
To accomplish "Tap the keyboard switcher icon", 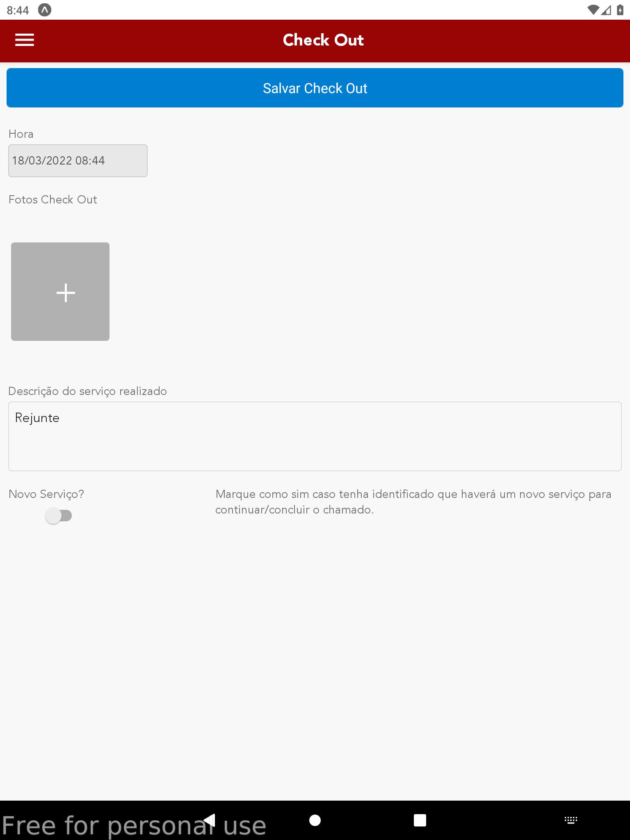I will (571, 820).
